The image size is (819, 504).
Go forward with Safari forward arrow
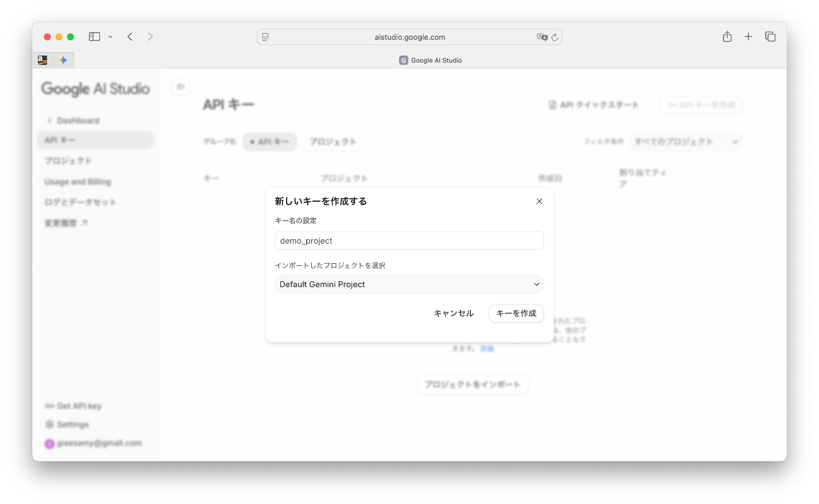click(150, 37)
